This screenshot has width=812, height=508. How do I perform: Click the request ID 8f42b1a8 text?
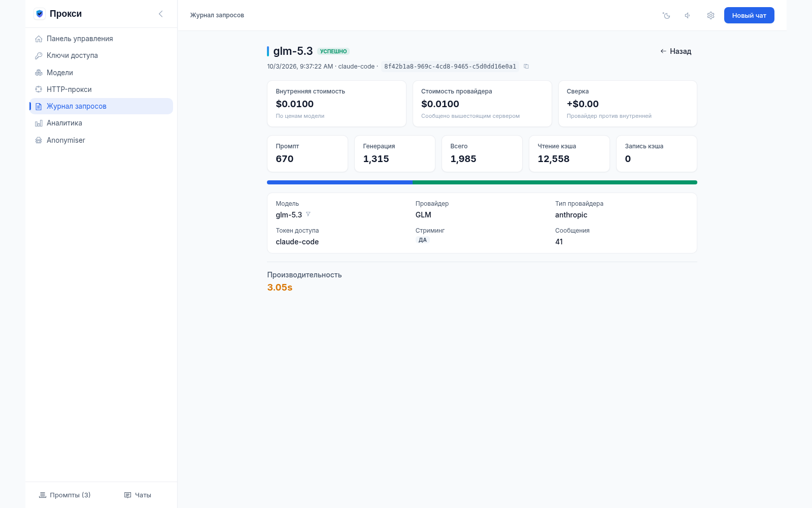(x=450, y=67)
